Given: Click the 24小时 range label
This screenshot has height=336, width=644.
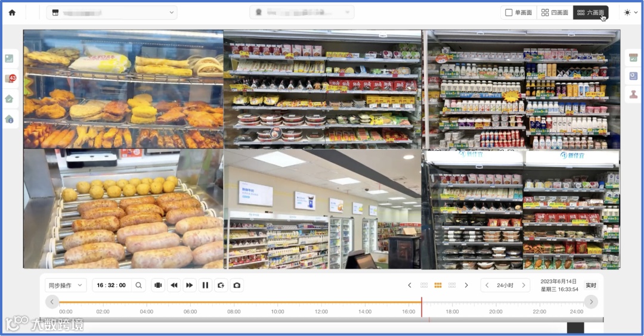Looking at the screenshot, I should click(505, 285).
